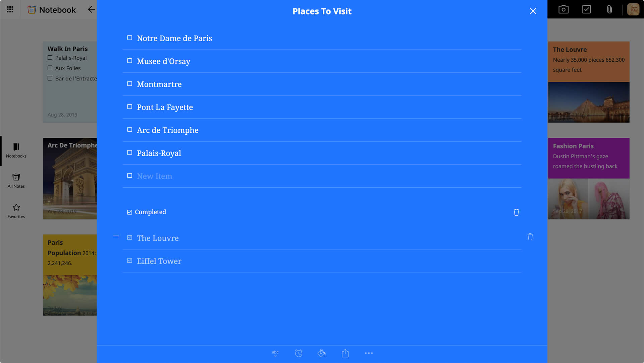
Task: Select the checklist icon in toolbar
Action: tap(587, 9)
